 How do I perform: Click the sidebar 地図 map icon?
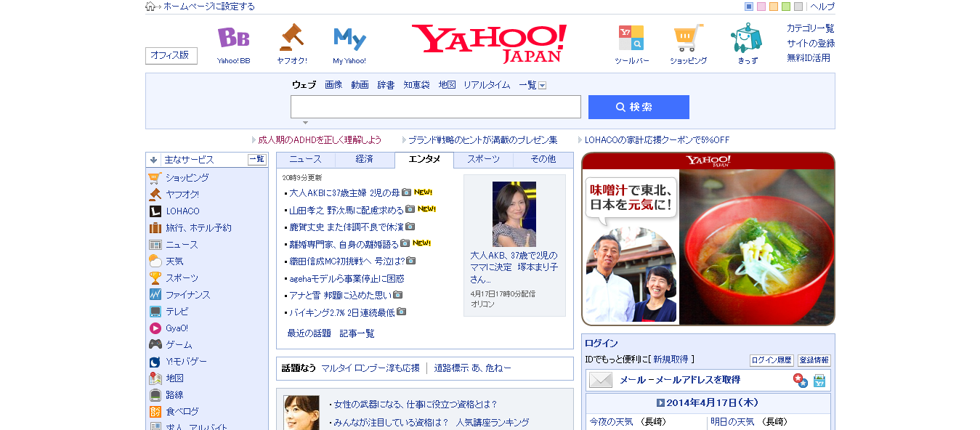click(x=155, y=378)
